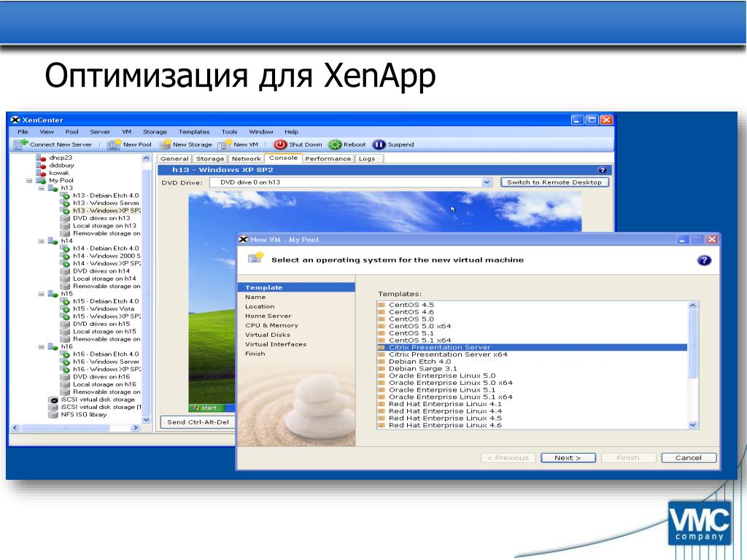Viewport: 747px width, 560px height.
Task: Click the XenCenter title bar logo icon
Action: pos(15,120)
